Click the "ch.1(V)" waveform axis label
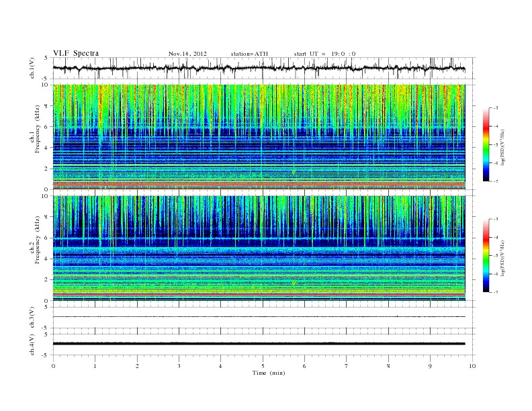The height and width of the screenshot is (411, 532). [x=32, y=68]
